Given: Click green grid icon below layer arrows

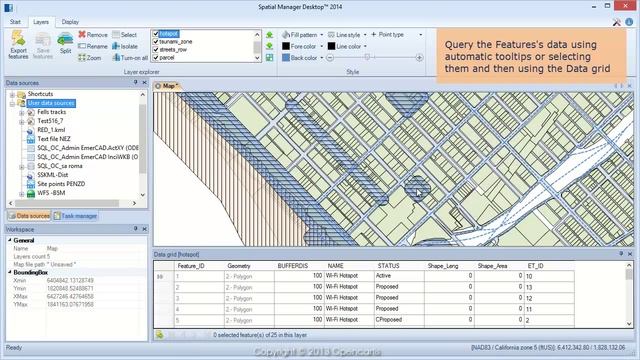Looking at the screenshot, I should [x=269, y=58].
